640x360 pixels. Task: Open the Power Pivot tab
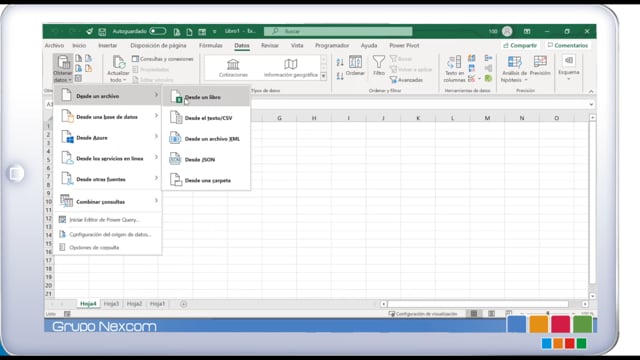point(404,45)
